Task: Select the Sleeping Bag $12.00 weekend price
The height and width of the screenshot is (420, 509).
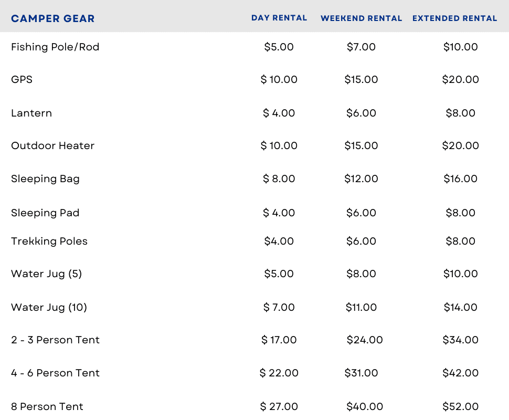Action: click(x=361, y=178)
